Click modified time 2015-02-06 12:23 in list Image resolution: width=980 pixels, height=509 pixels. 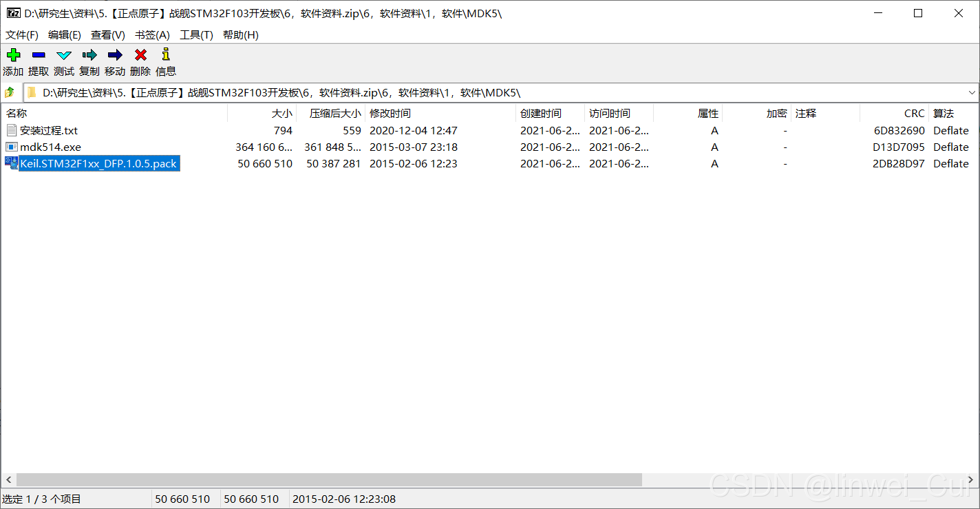[x=414, y=163]
